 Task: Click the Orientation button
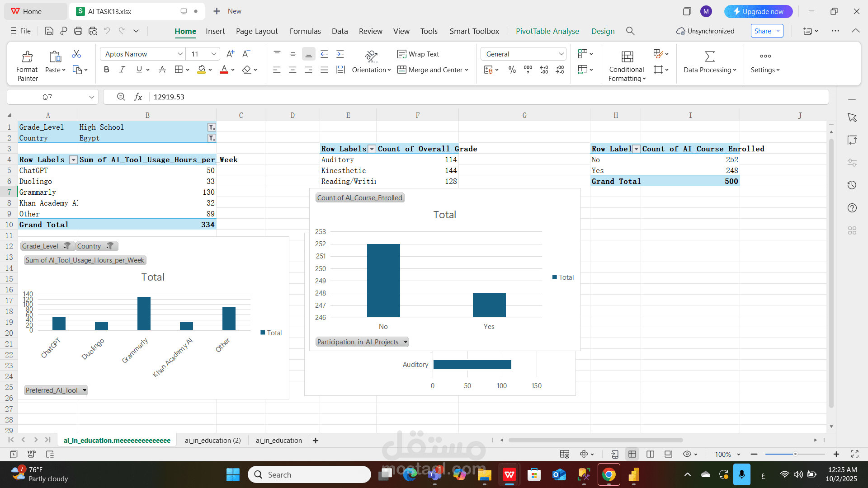371,62
